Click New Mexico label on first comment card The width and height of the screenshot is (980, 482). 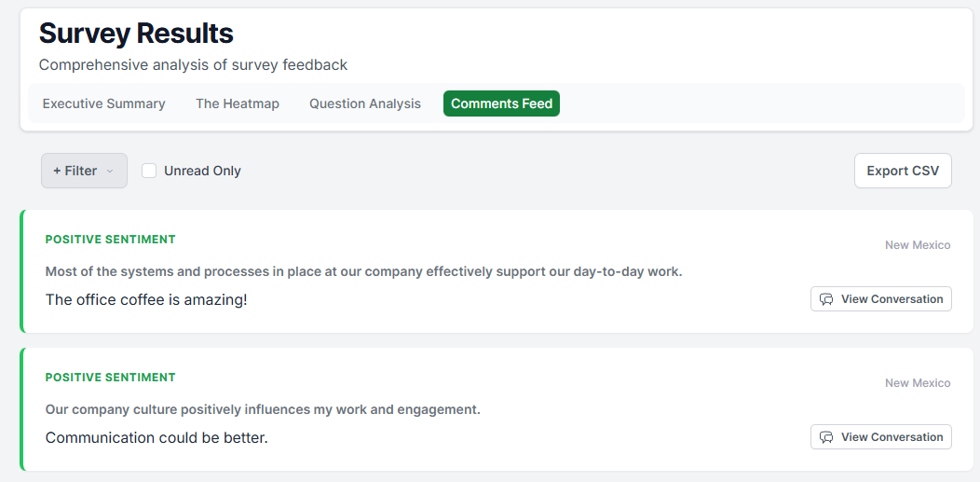coord(917,245)
